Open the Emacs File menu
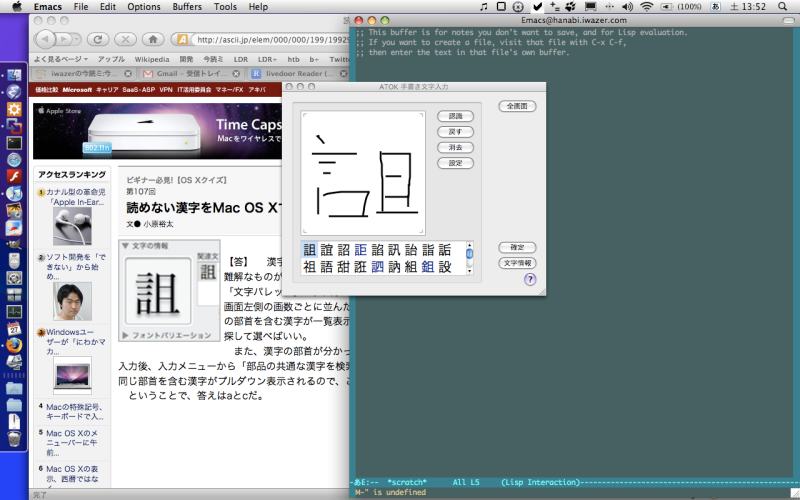This screenshot has height=500, width=800. [81, 7]
